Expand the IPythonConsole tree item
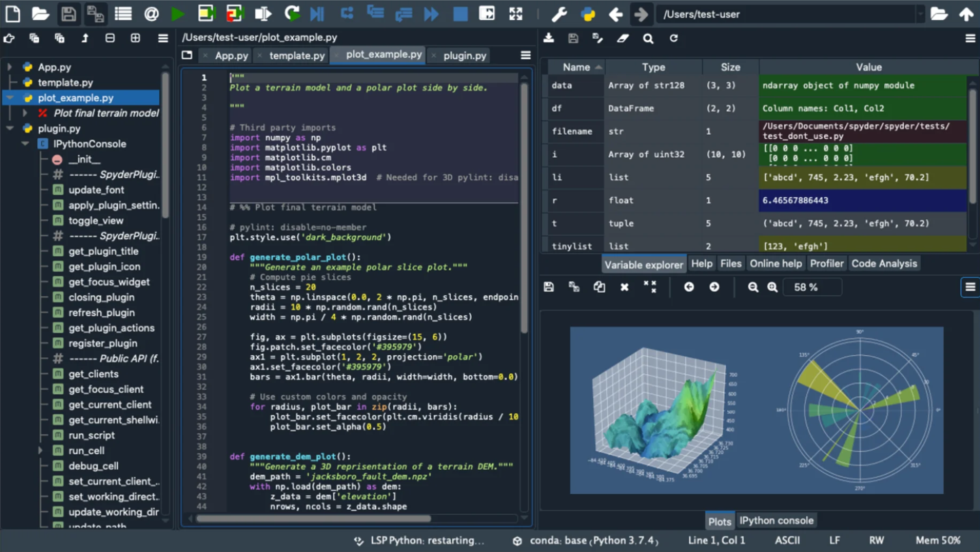The width and height of the screenshot is (980, 552). point(24,144)
